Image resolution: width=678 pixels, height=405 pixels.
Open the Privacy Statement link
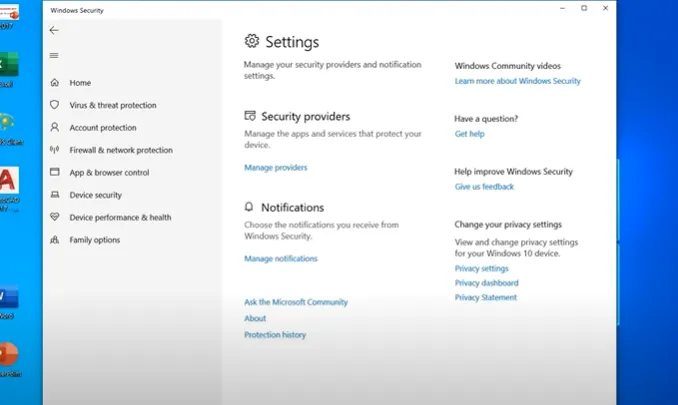click(x=486, y=297)
